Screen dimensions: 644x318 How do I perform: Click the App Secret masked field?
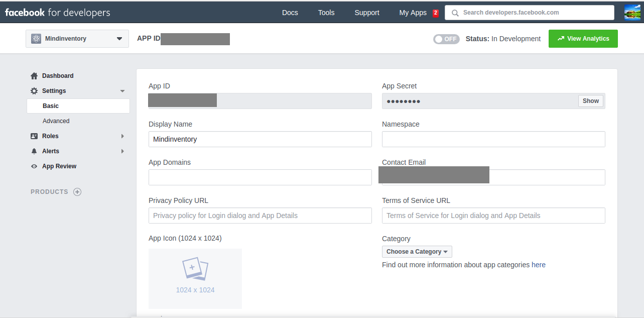point(493,101)
